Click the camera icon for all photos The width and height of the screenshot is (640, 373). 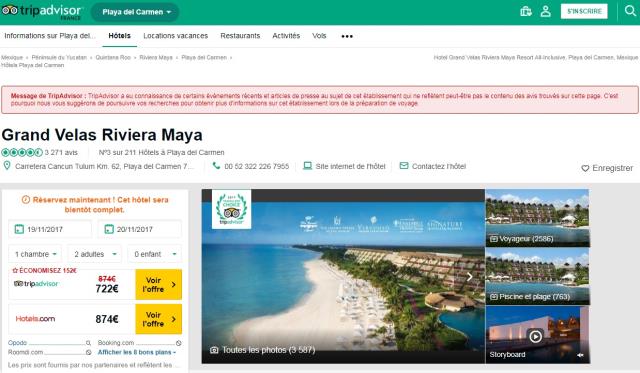pos(214,350)
